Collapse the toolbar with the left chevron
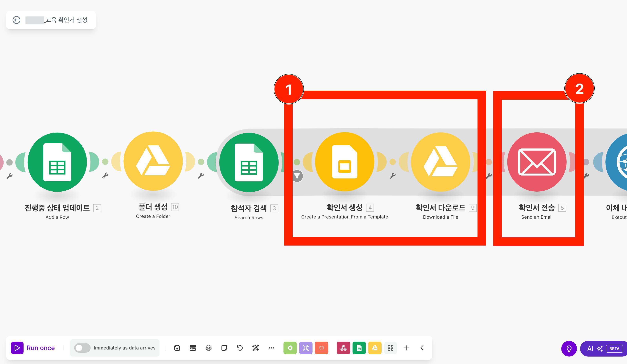Image resolution: width=627 pixels, height=364 pixels. pos(422,348)
